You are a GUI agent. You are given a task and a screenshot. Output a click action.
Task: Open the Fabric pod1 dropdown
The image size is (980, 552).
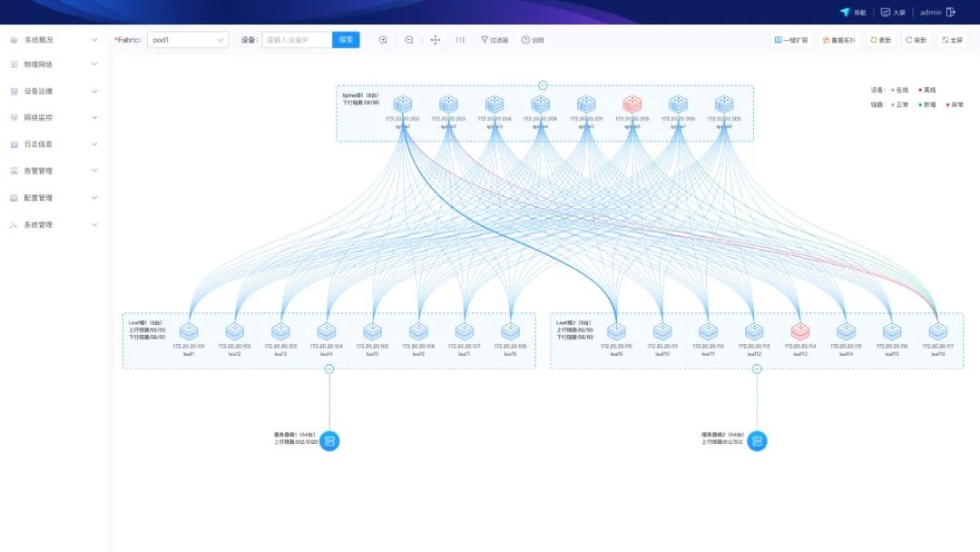click(x=187, y=40)
